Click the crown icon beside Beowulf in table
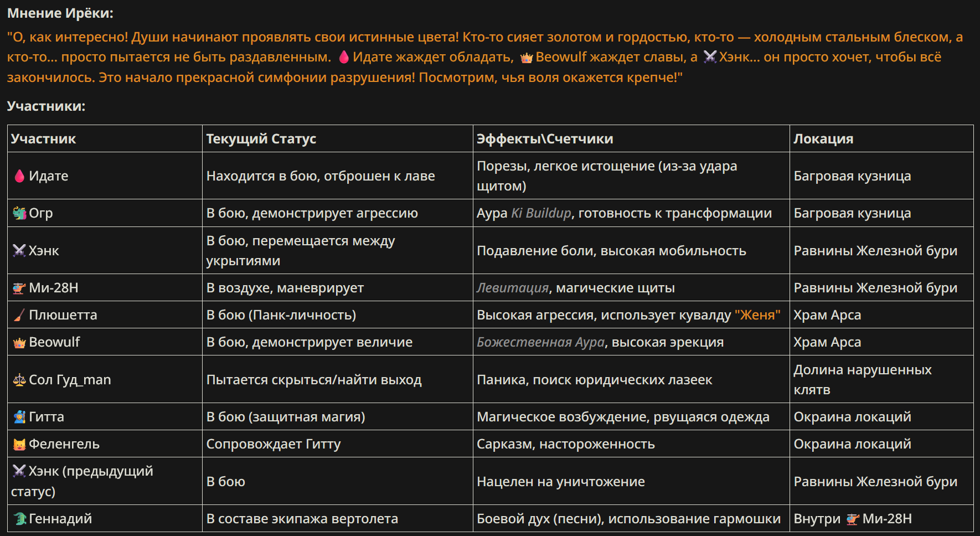 (19, 343)
